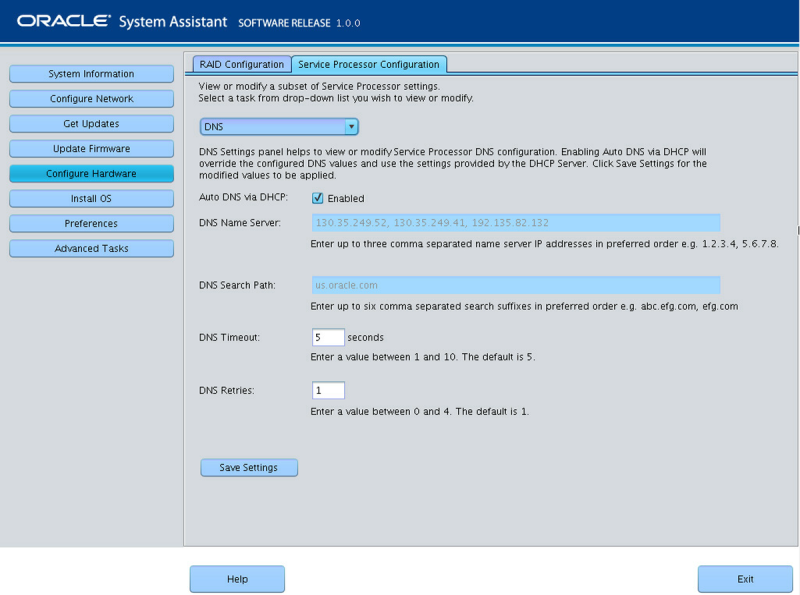Open the System Information section

click(x=91, y=73)
